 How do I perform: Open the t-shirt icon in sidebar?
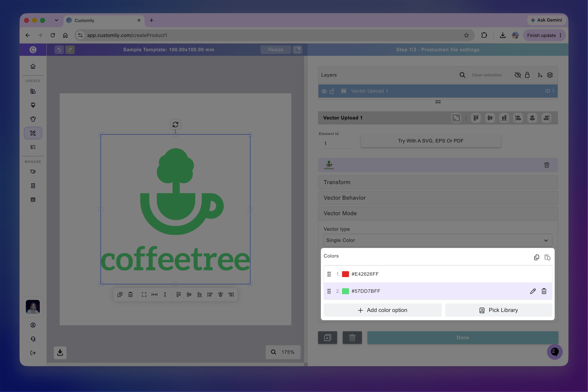point(33,119)
